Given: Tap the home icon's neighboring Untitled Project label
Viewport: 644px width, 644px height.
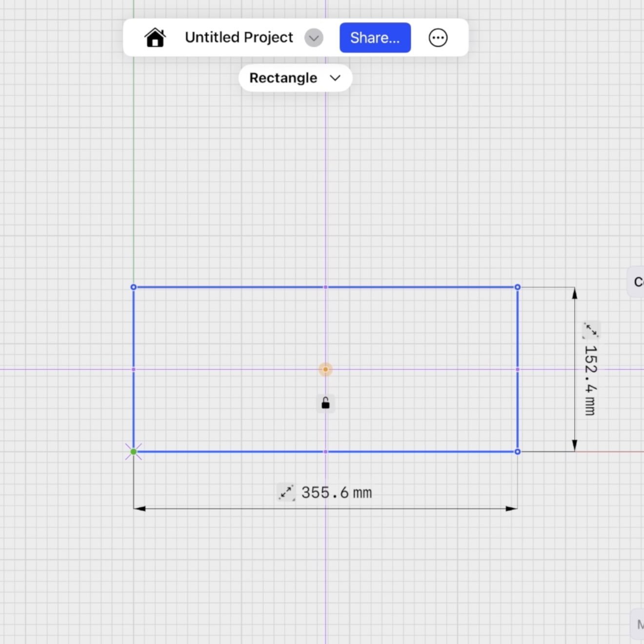Looking at the screenshot, I should [239, 37].
